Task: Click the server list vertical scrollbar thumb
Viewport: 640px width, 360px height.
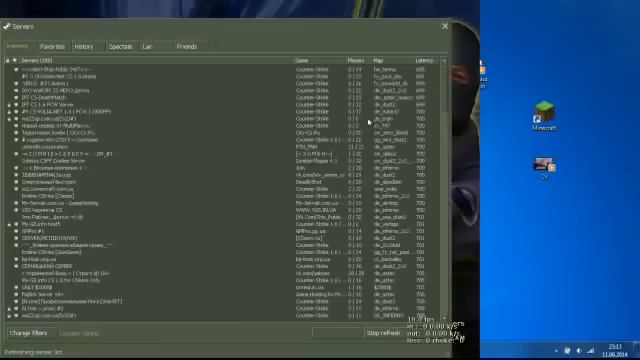Action: click(x=444, y=89)
